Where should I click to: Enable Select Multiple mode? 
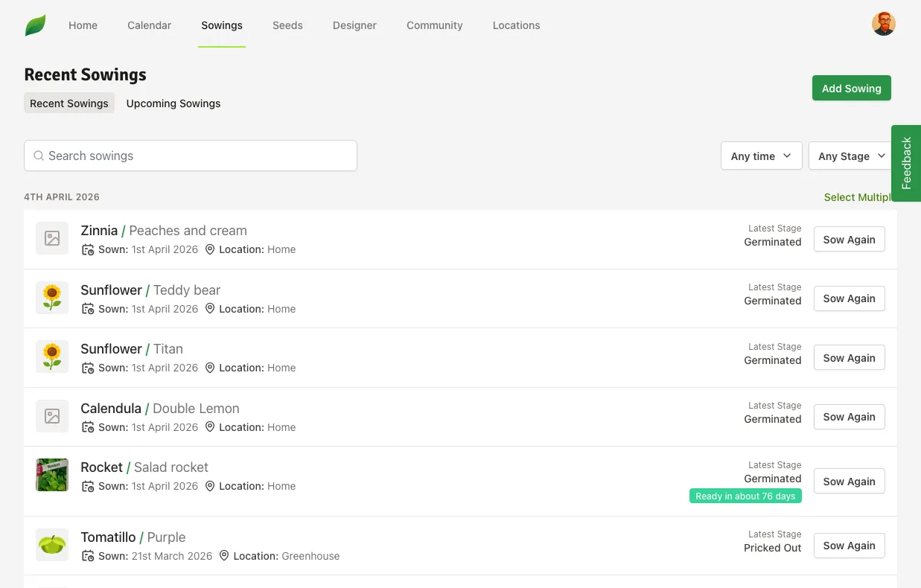coord(857,197)
